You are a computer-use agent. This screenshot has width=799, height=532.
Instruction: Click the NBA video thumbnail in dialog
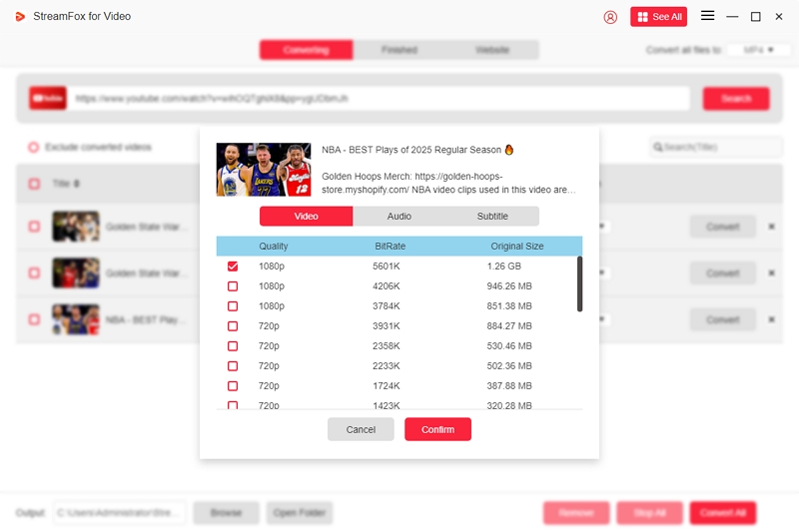click(x=264, y=170)
